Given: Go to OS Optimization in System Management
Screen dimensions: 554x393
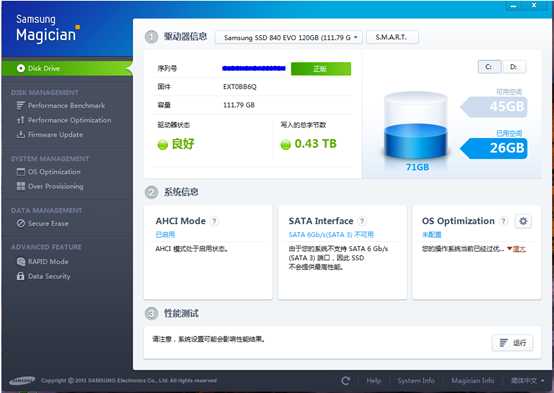Looking at the screenshot, I should tap(48, 172).
